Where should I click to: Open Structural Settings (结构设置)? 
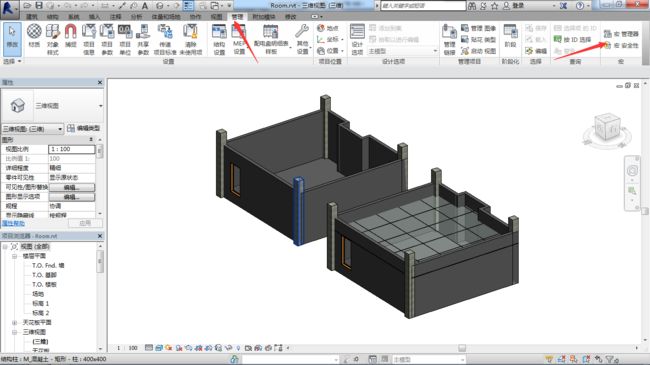click(x=219, y=39)
